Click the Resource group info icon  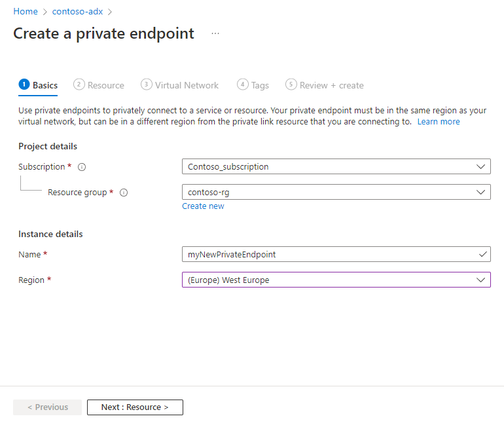pyautogui.click(x=124, y=193)
